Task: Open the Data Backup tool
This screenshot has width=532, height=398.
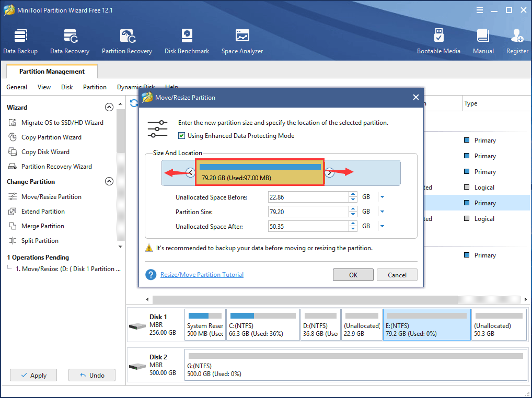Action: 21,39
